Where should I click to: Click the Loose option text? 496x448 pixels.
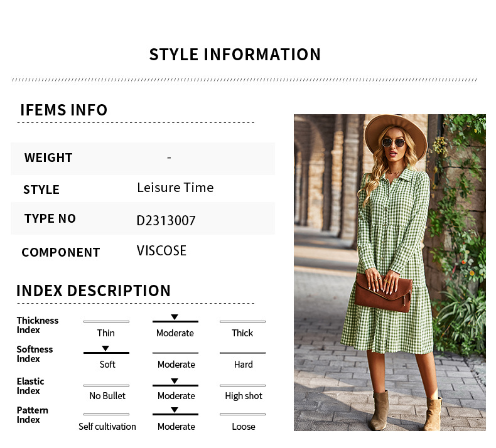(x=244, y=427)
